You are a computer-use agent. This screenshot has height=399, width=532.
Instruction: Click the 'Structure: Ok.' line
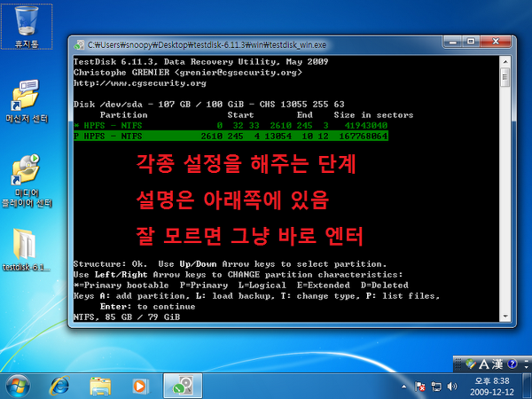point(110,264)
